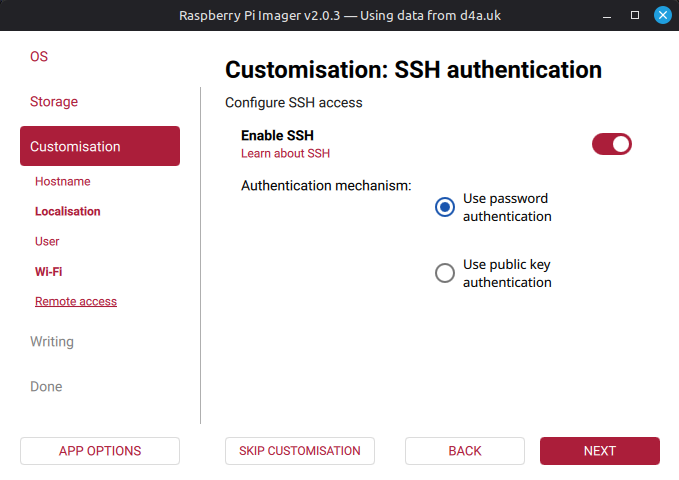Choose Use public key authentication

tap(445, 273)
